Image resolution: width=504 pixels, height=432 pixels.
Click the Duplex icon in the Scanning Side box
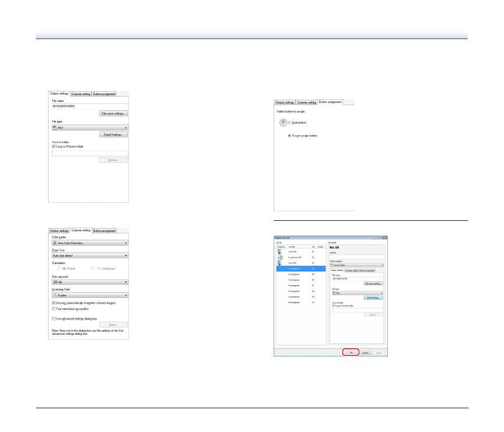pyautogui.click(x=54, y=295)
